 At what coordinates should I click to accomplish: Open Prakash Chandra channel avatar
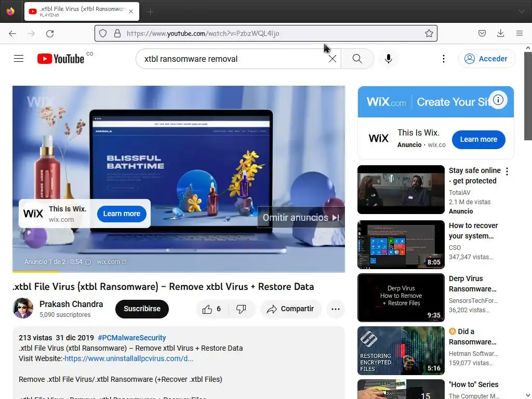pyautogui.click(x=23, y=308)
